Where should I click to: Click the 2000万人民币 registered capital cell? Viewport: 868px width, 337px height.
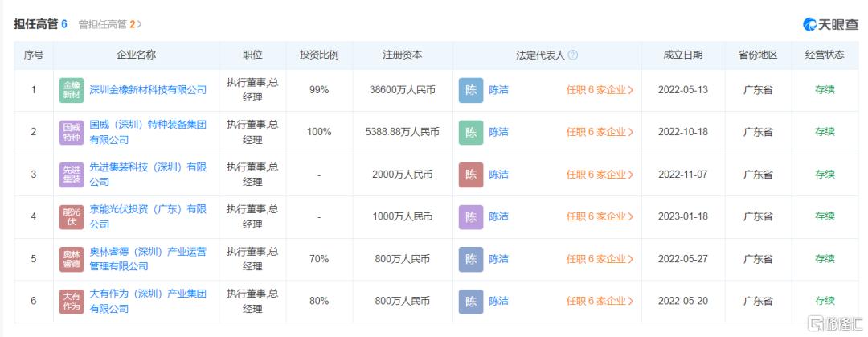click(x=403, y=174)
